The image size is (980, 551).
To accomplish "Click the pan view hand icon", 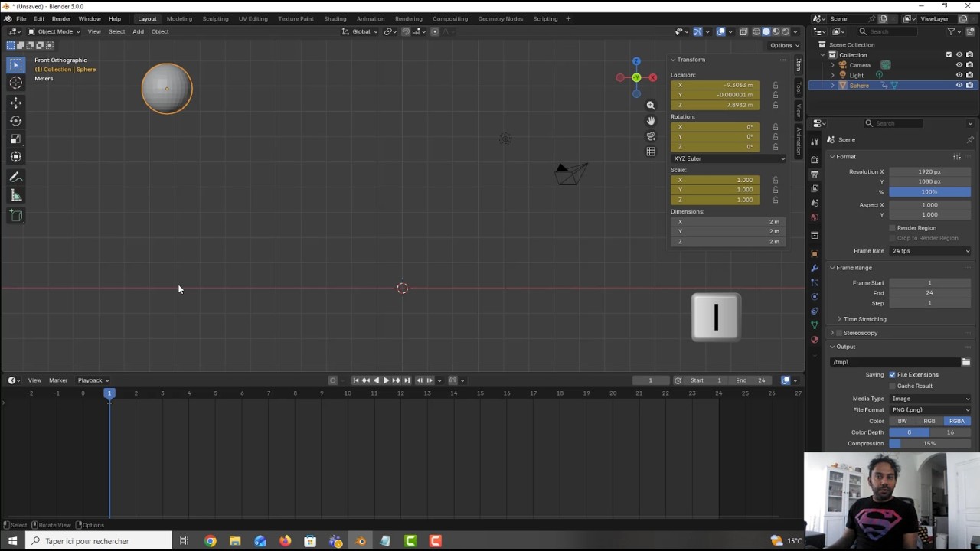I will coord(651,121).
